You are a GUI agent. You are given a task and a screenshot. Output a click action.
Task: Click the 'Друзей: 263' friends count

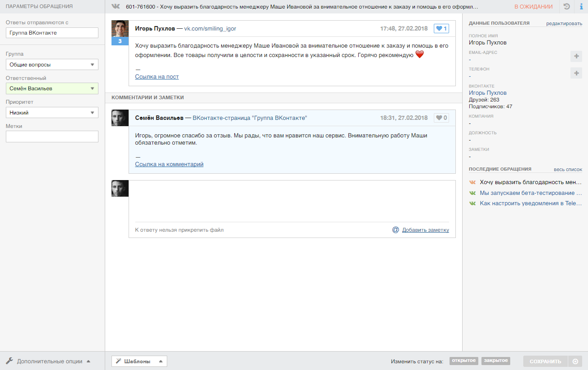pyautogui.click(x=484, y=100)
